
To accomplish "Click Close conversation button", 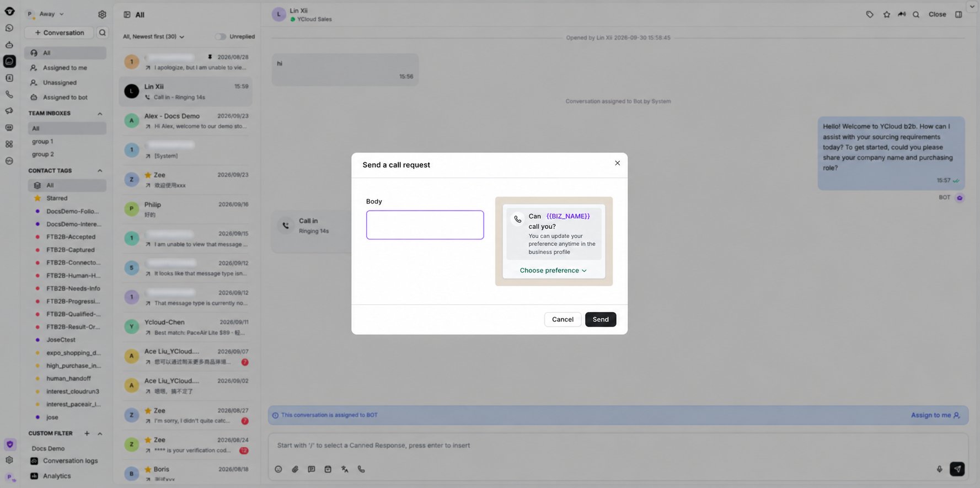I will point(937,15).
